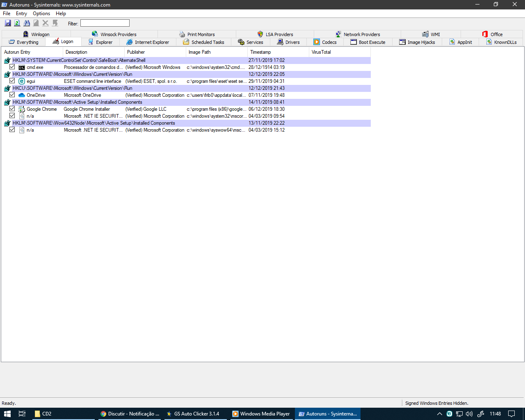Select the Internet Explorer tab

(148, 42)
